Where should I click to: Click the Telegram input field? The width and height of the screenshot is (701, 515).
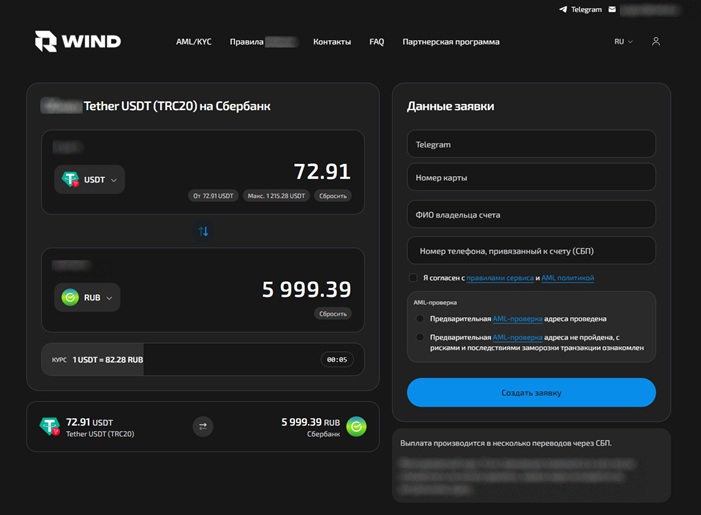(531, 144)
